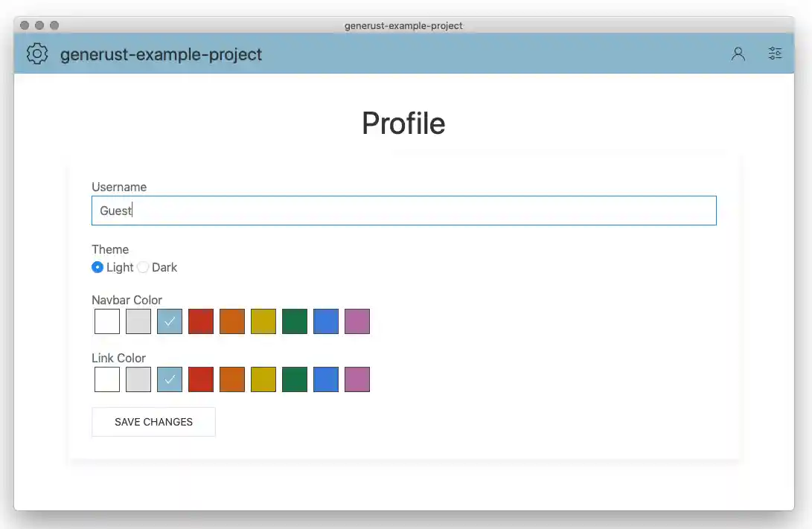The height and width of the screenshot is (529, 812).
Task: Click the settings sliders icon in navbar
Action: (775, 53)
